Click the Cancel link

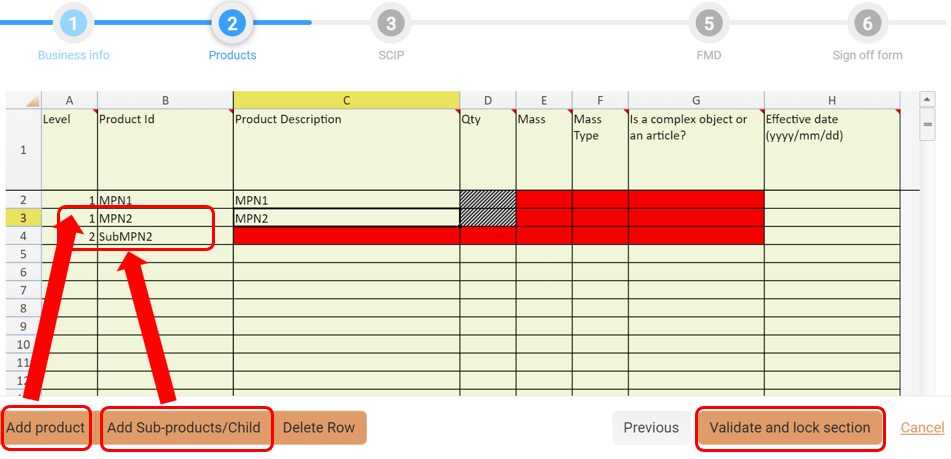click(x=922, y=428)
